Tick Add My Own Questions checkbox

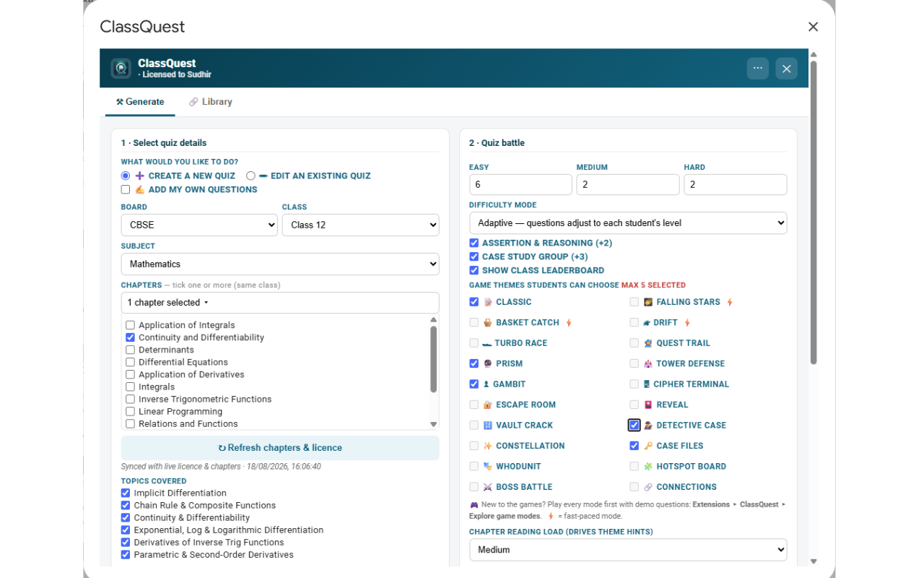pyautogui.click(x=126, y=189)
